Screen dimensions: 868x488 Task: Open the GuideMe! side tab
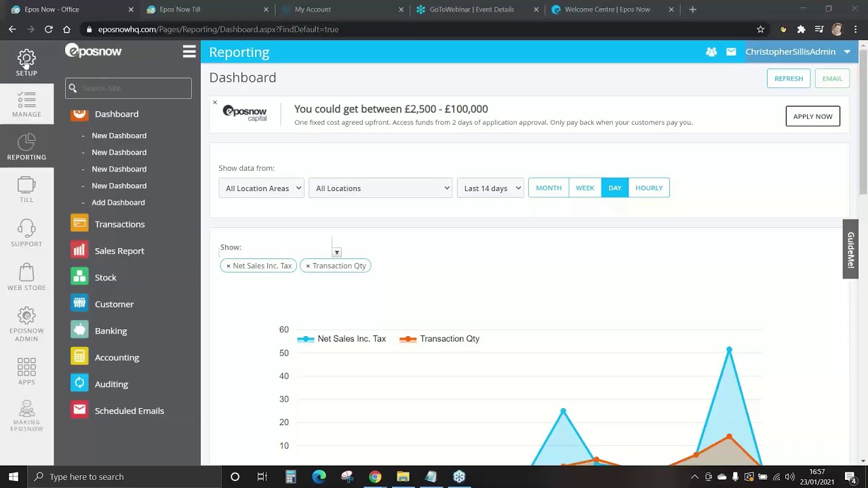coord(850,249)
